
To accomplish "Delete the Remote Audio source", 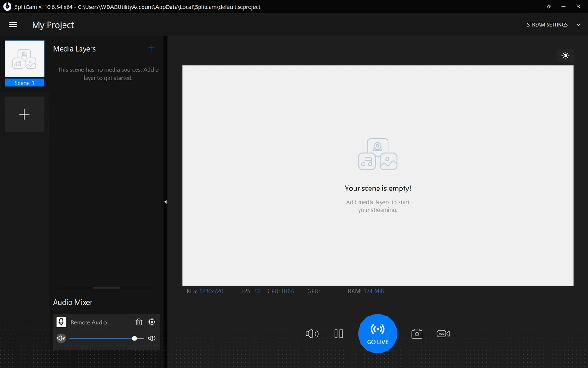I will 139,322.
